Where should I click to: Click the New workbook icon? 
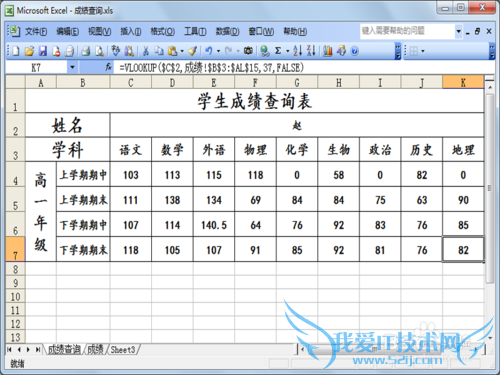click(x=16, y=51)
